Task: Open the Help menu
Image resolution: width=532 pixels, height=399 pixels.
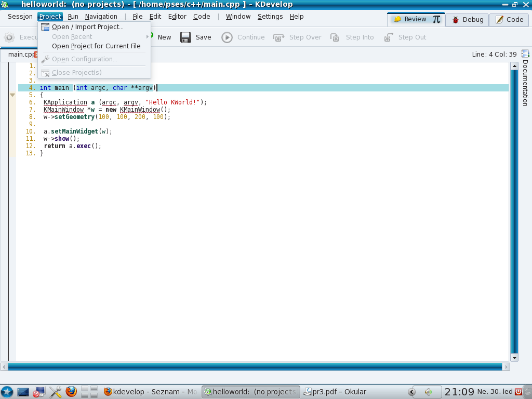Action: [297, 17]
